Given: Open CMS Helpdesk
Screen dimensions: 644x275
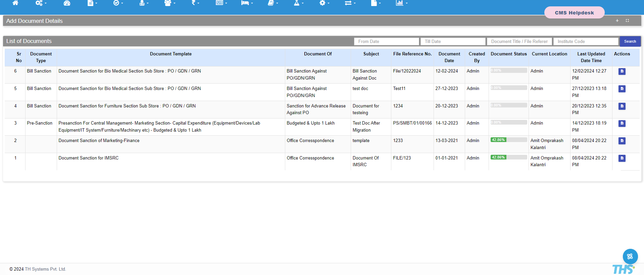Looking at the screenshot, I should (x=574, y=13).
